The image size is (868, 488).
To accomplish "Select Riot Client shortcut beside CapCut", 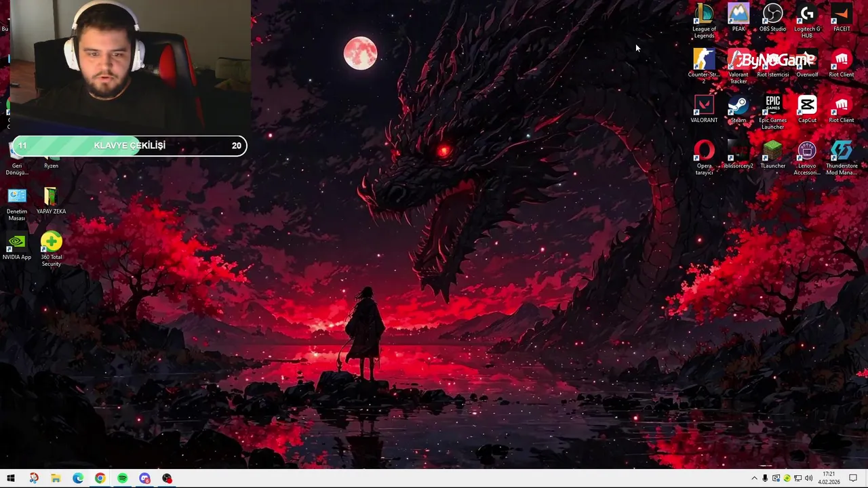I will point(842,109).
